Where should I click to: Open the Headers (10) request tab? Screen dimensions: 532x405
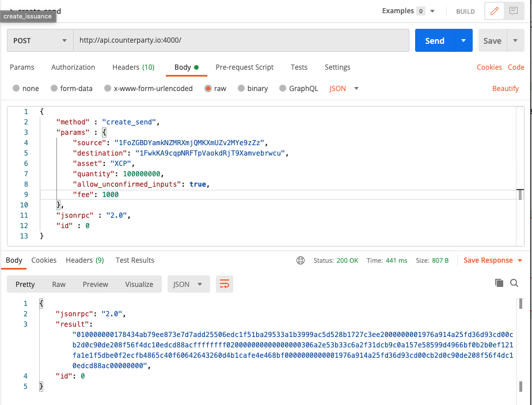pos(134,67)
